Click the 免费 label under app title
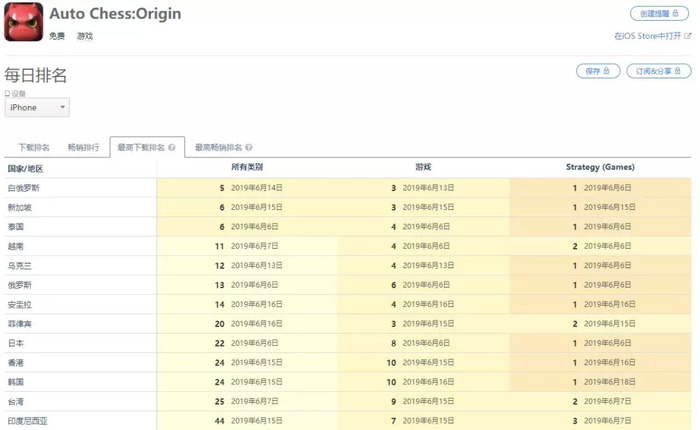 pyautogui.click(x=57, y=36)
